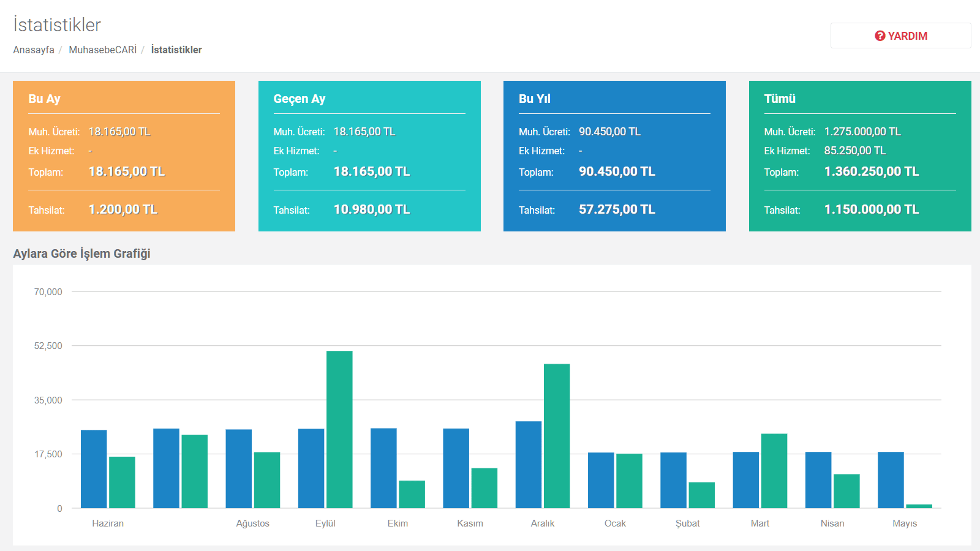This screenshot has height=551, width=980.
Task: Click the İstatistikler breadcrumb item
Action: pos(176,50)
